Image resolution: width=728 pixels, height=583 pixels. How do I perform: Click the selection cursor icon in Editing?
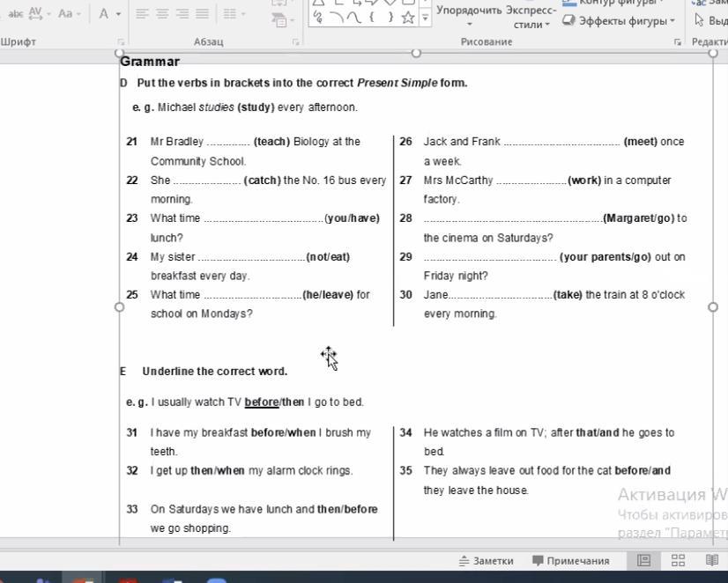(699, 20)
